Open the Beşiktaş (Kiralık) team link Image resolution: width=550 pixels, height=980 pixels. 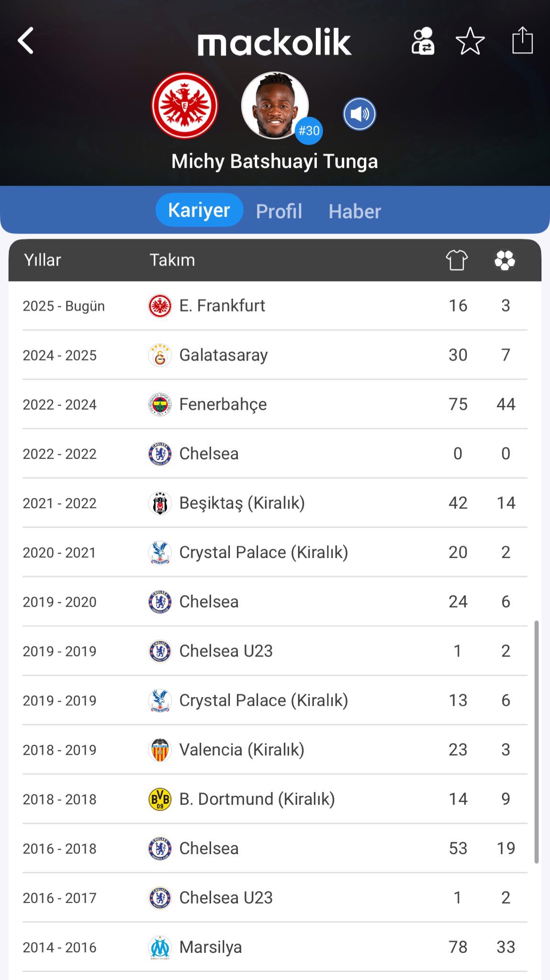point(242,503)
